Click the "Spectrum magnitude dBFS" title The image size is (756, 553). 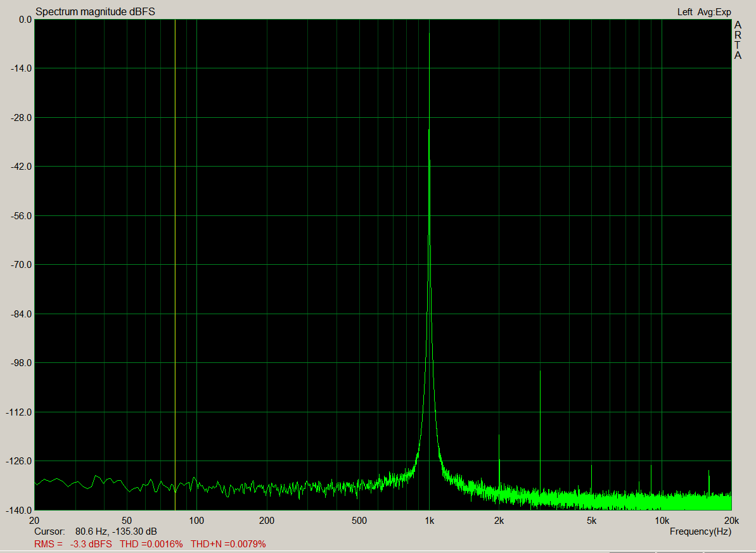tap(96, 11)
